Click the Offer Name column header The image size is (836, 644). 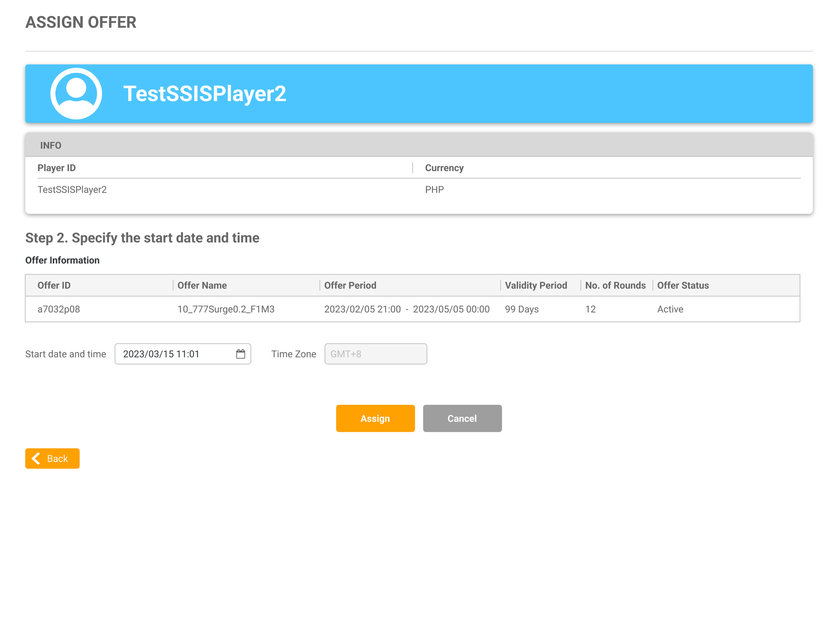202,286
